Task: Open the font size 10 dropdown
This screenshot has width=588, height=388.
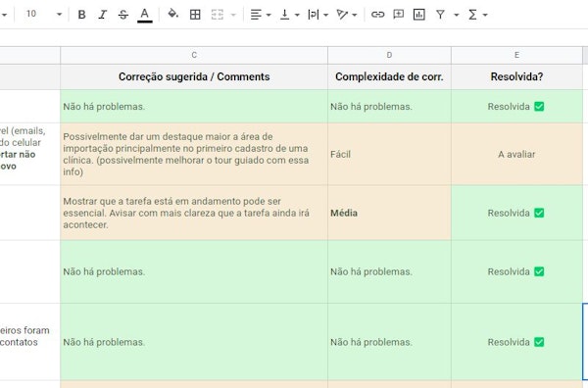Action: [x=44, y=15]
